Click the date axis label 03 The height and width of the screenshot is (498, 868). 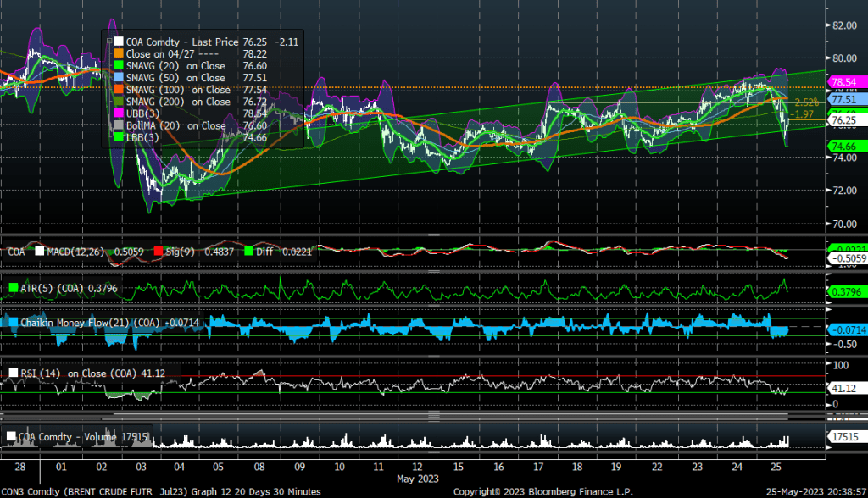[x=142, y=467]
